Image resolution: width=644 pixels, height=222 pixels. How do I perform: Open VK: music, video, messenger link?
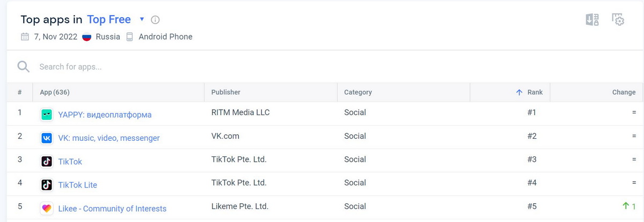tap(109, 138)
